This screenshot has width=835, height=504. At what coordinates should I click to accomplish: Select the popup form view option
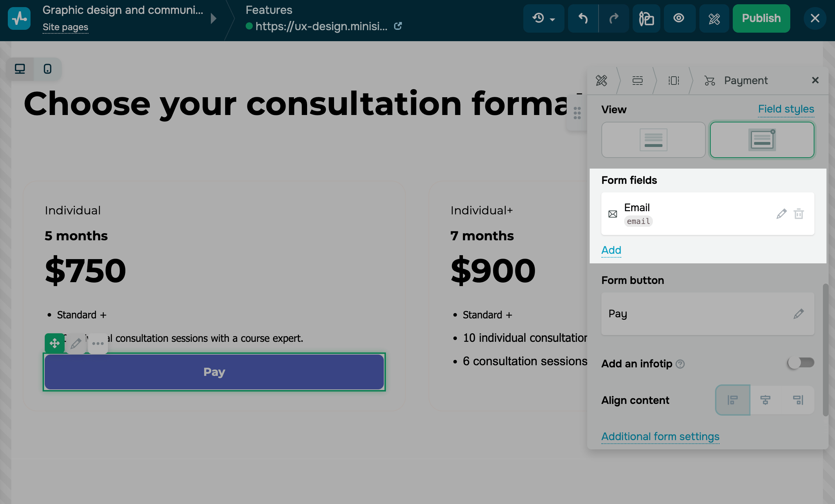click(x=762, y=140)
